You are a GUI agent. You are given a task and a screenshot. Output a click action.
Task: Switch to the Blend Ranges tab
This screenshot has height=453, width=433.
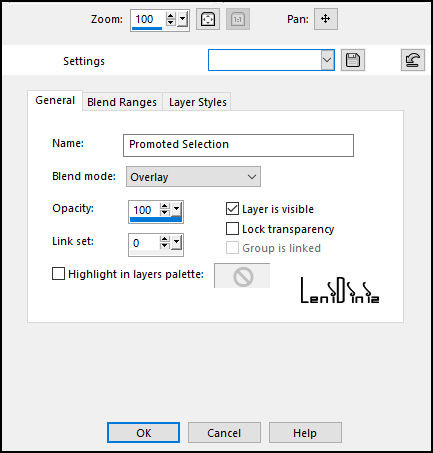pyautogui.click(x=122, y=102)
